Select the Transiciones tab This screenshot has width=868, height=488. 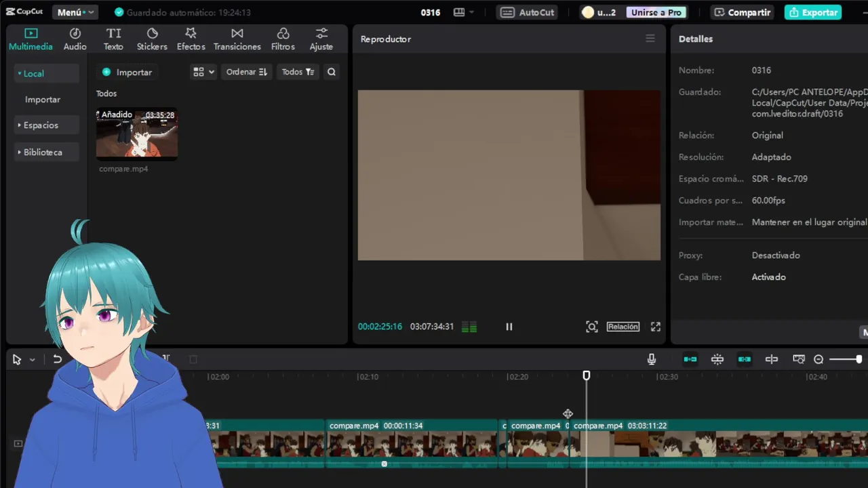[x=237, y=39]
